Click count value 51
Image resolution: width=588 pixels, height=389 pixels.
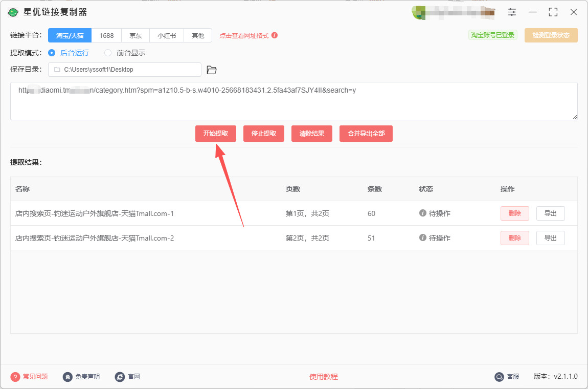tap(371, 238)
